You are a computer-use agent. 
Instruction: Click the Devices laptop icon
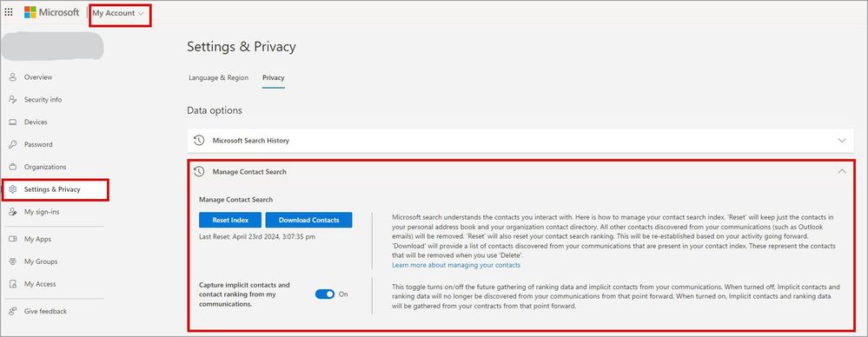coord(13,122)
